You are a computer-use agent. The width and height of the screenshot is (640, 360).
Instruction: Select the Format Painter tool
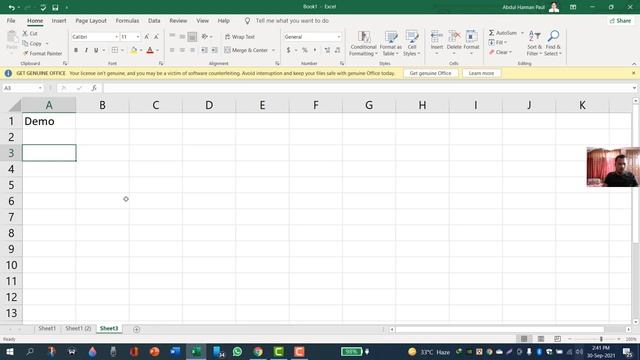tap(42, 53)
